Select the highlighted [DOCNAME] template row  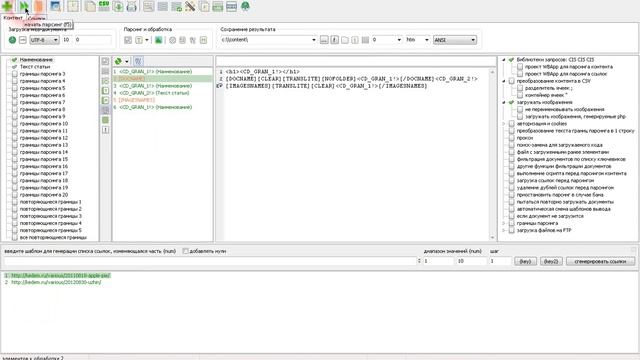[x=162, y=78]
